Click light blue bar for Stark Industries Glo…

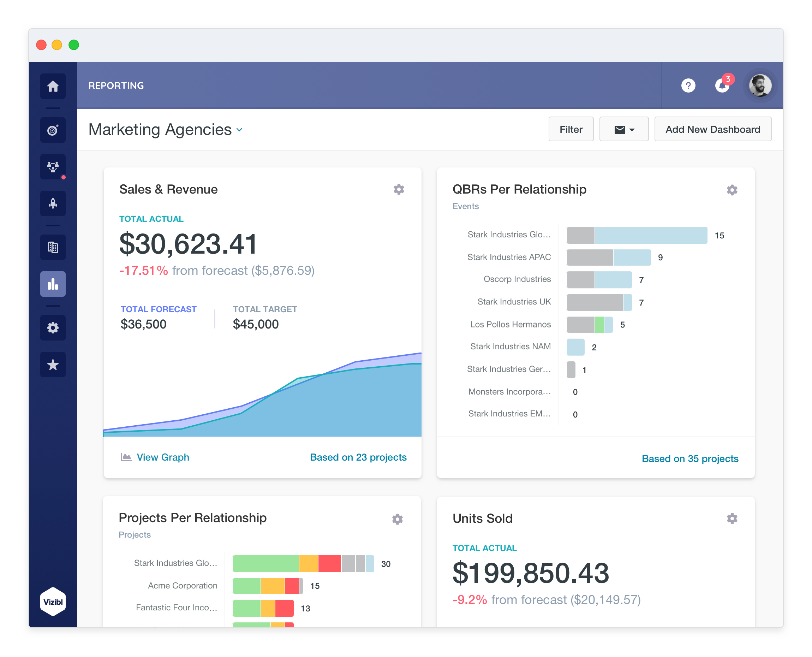pyautogui.click(x=651, y=235)
